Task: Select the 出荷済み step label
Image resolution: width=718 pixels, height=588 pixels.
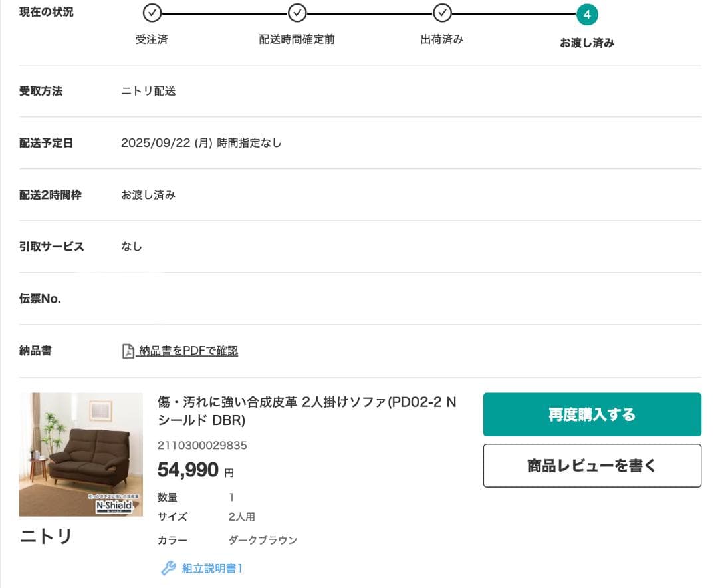Action: (441, 39)
